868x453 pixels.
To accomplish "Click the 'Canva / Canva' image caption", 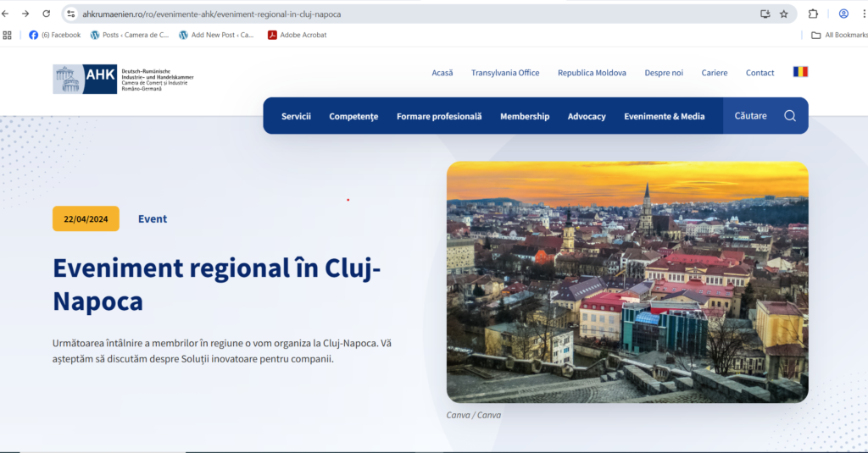I will (474, 415).
